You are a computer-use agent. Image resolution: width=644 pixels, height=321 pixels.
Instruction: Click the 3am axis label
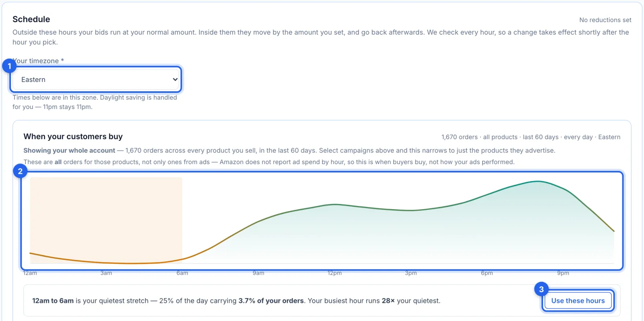pos(106,273)
